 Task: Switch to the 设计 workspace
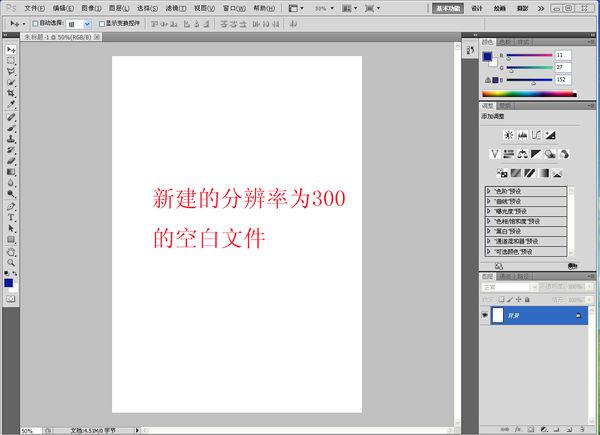coord(476,7)
